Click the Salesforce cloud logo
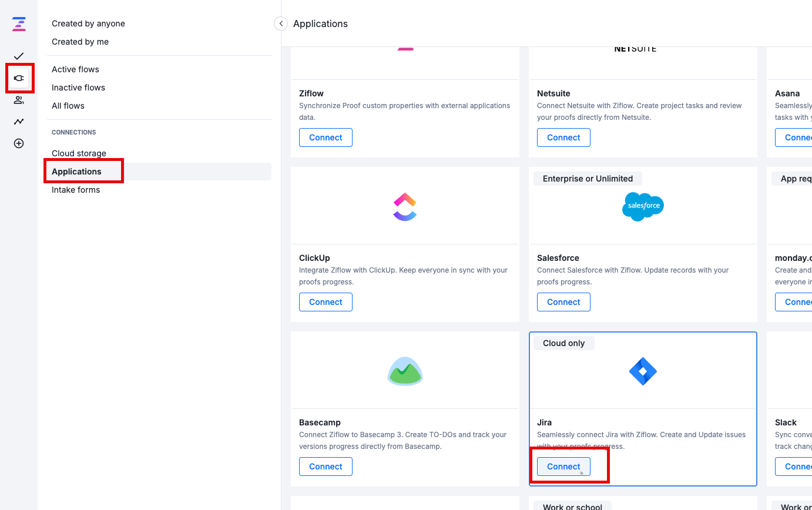The width and height of the screenshot is (812, 510). pyautogui.click(x=643, y=206)
